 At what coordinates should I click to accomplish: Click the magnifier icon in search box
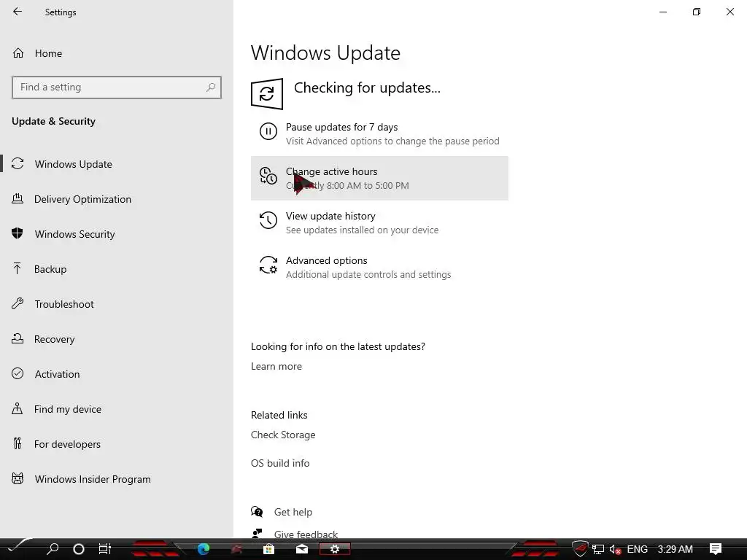click(211, 87)
